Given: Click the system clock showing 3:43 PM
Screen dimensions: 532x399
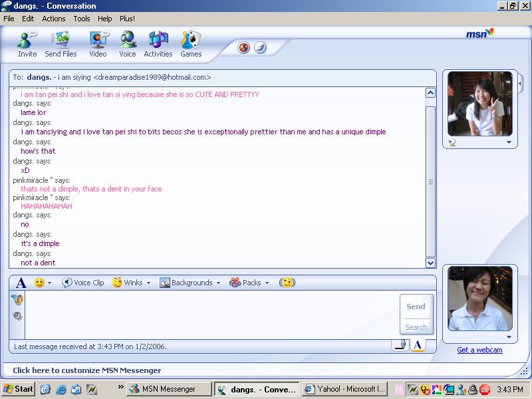Looking at the screenshot, I should click(x=510, y=390).
